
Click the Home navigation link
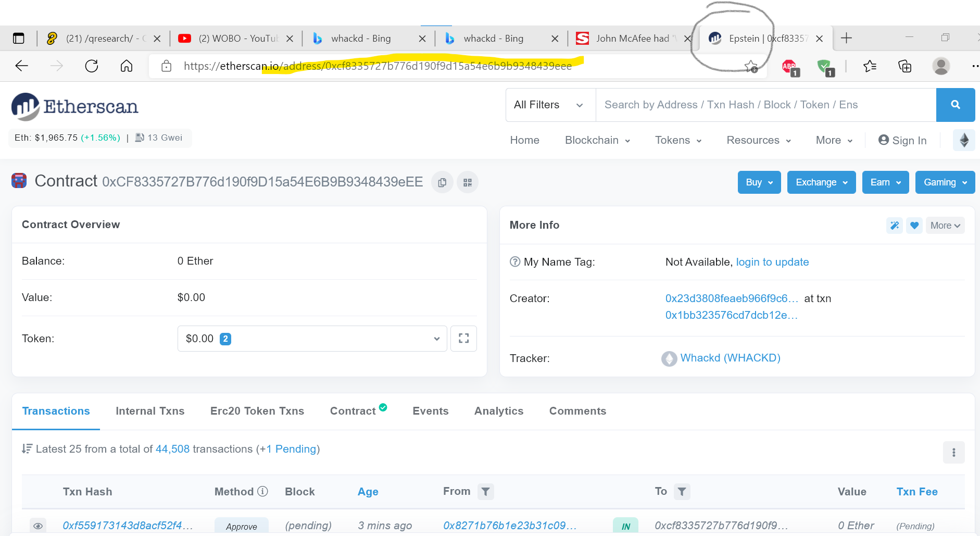(x=525, y=140)
